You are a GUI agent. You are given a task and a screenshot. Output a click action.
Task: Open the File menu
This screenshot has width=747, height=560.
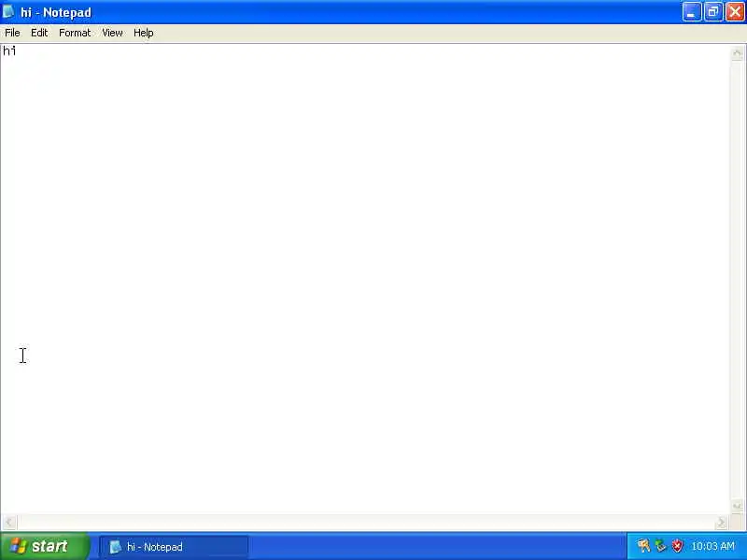click(x=12, y=33)
